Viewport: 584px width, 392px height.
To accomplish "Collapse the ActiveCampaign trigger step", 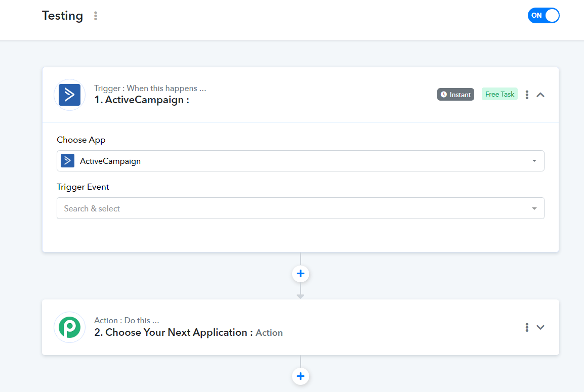I will pos(540,95).
